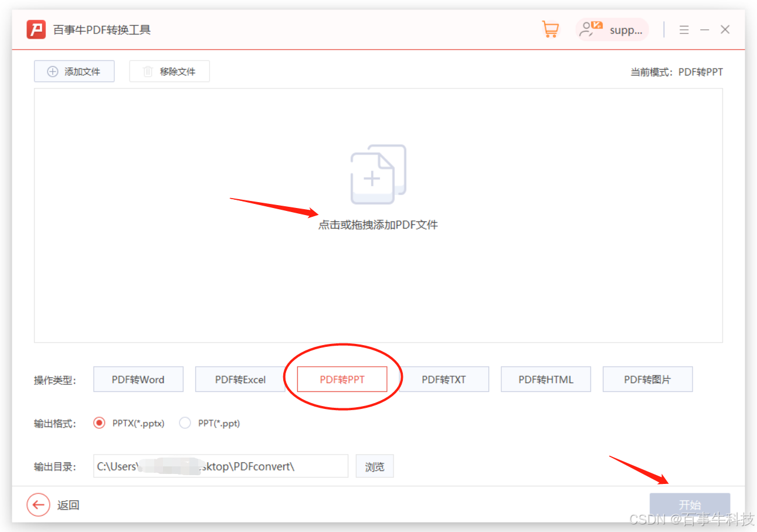
Task: Open the shopping cart icon
Action: 550,29
